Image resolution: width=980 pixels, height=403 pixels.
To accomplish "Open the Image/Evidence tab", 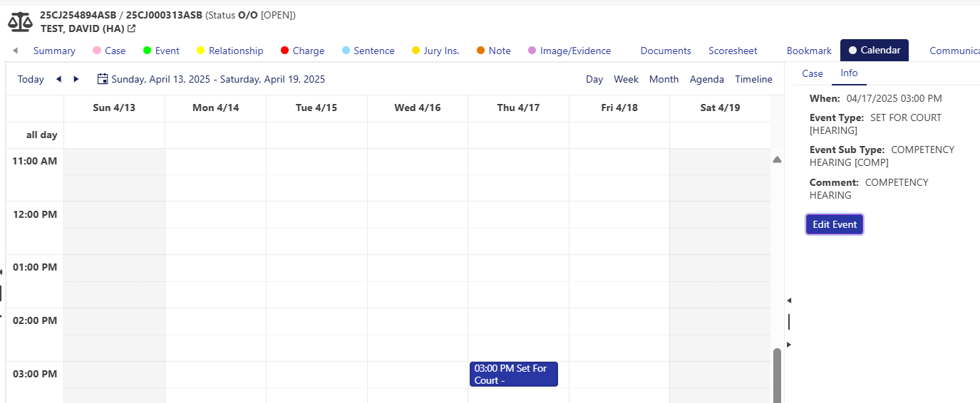I will click(575, 51).
